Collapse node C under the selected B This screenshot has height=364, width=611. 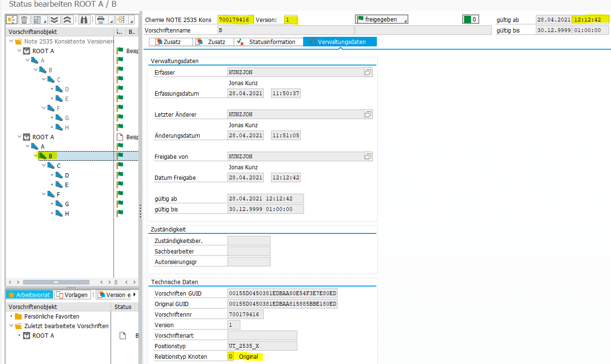tap(44, 165)
